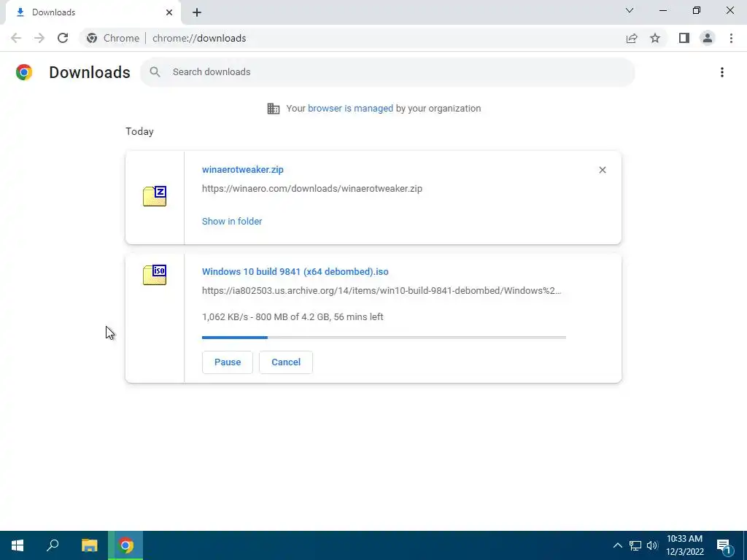
Task: Click the ISO file icon
Action: pos(155,275)
